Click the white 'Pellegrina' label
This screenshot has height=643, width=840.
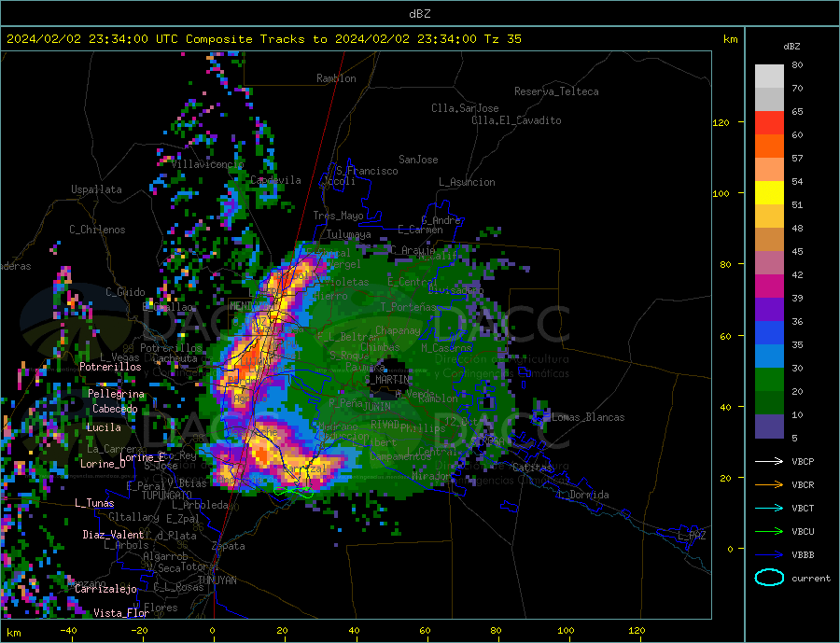[116, 395]
